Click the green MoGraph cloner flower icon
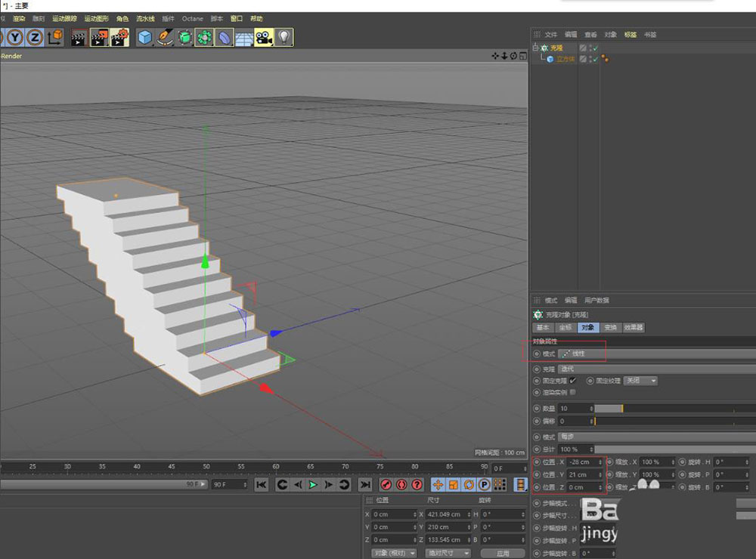The height and width of the screenshot is (559, 756). coord(204,37)
